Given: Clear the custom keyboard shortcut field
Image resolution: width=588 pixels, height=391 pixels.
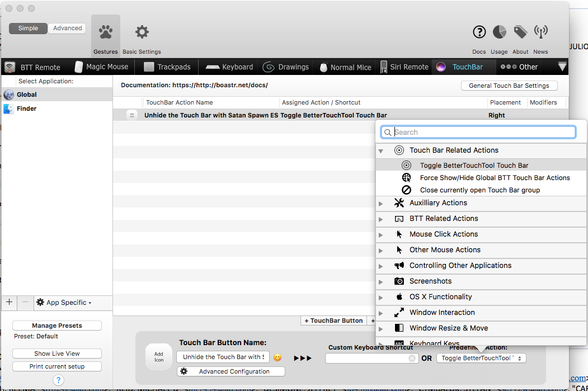Looking at the screenshot, I should (412, 359).
